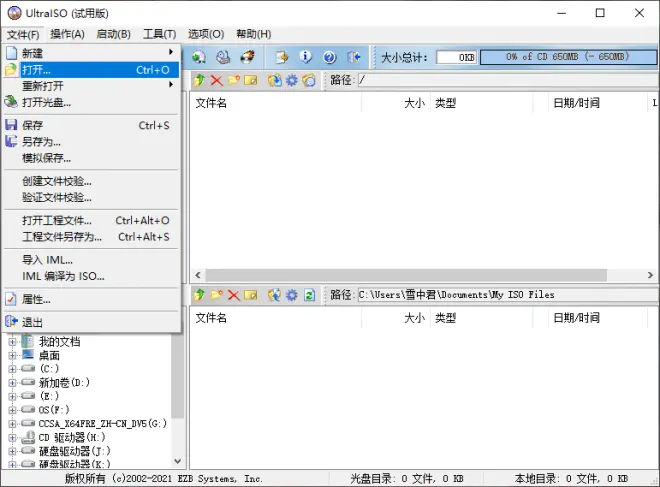Go up one level in the image pane

[x=199, y=80]
